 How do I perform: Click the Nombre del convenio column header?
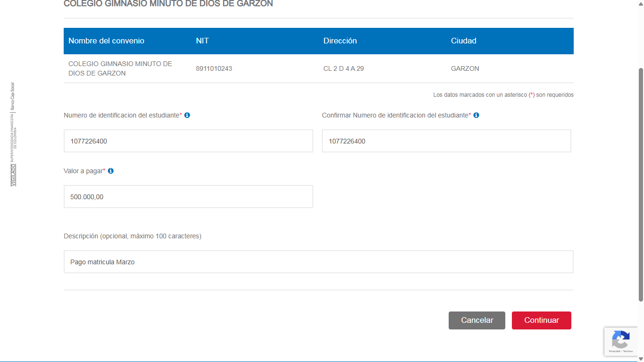pos(106,41)
